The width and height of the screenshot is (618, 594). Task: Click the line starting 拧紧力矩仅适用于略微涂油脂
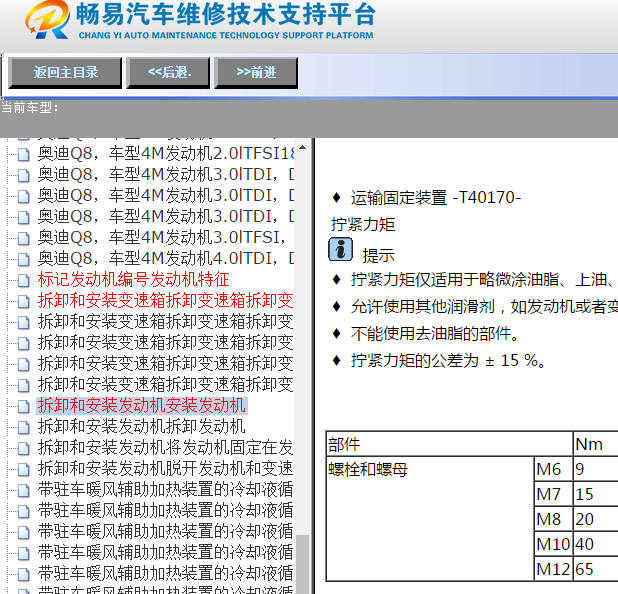pos(484,279)
